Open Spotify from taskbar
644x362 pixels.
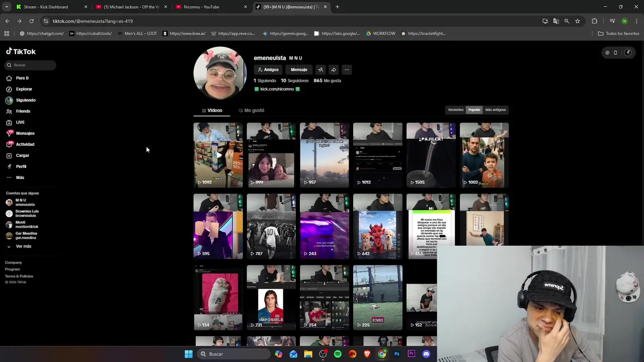(338, 354)
